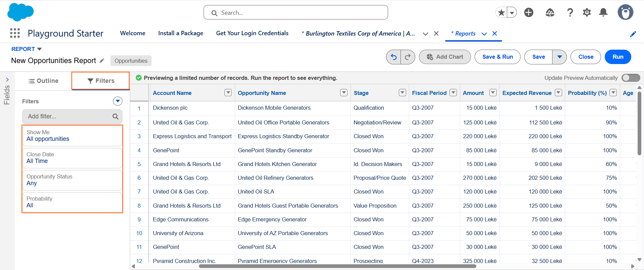Click the Redo arrow button
This screenshot has height=270, width=644.
[408, 57]
